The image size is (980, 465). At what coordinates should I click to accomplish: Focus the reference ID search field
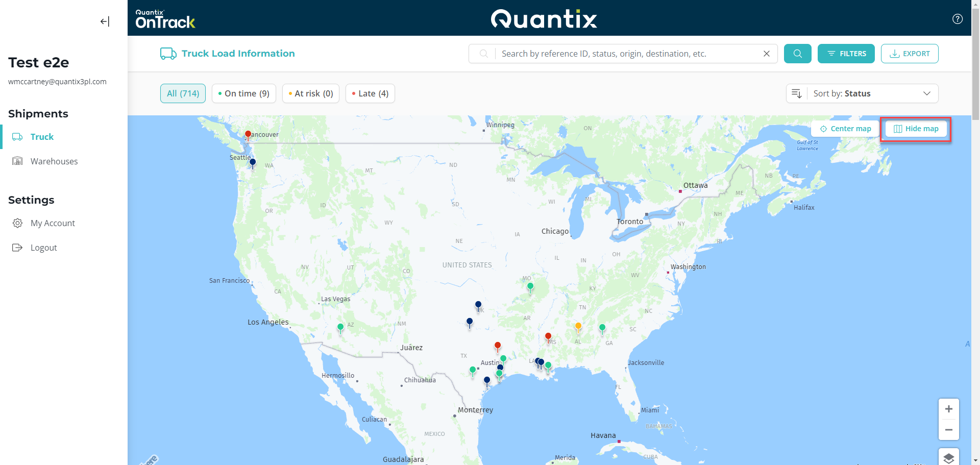(628, 54)
